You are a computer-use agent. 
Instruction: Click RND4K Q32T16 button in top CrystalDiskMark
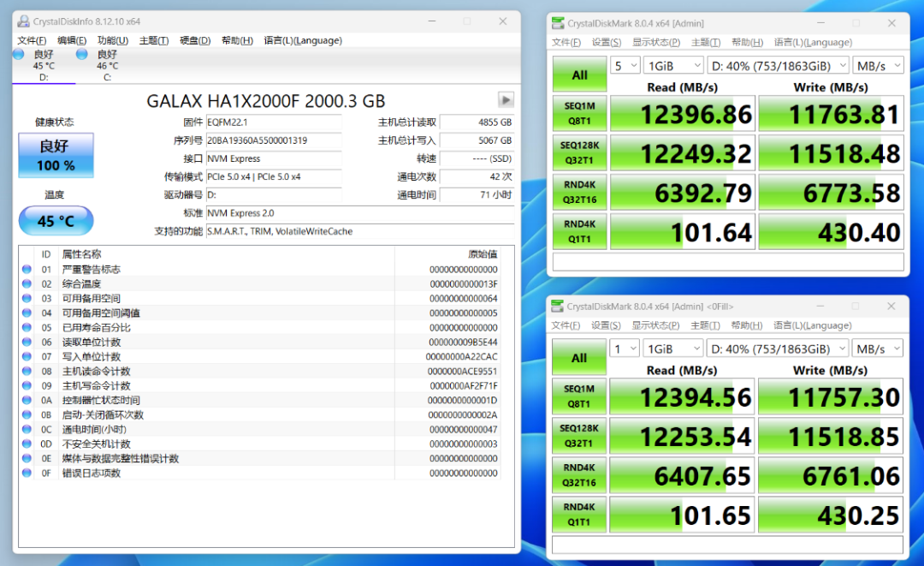coord(580,192)
